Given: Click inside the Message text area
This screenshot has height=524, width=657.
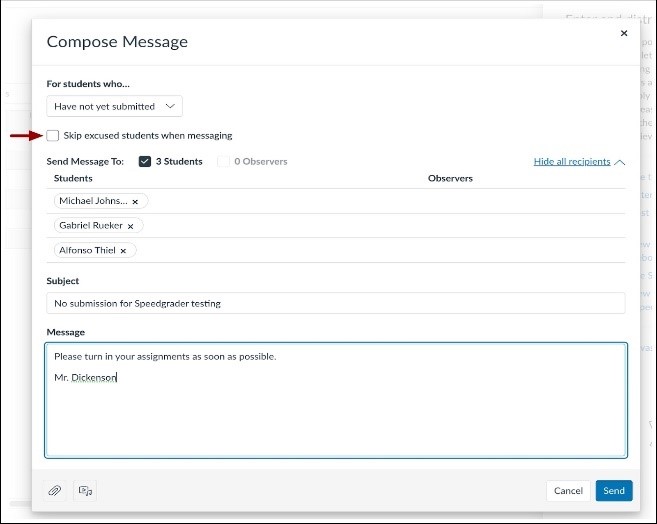Looking at the screenshot, I should [336, 400].
